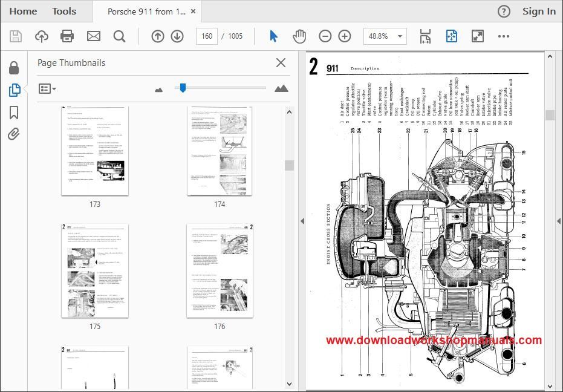Go to next page arrow

(177, 36)
